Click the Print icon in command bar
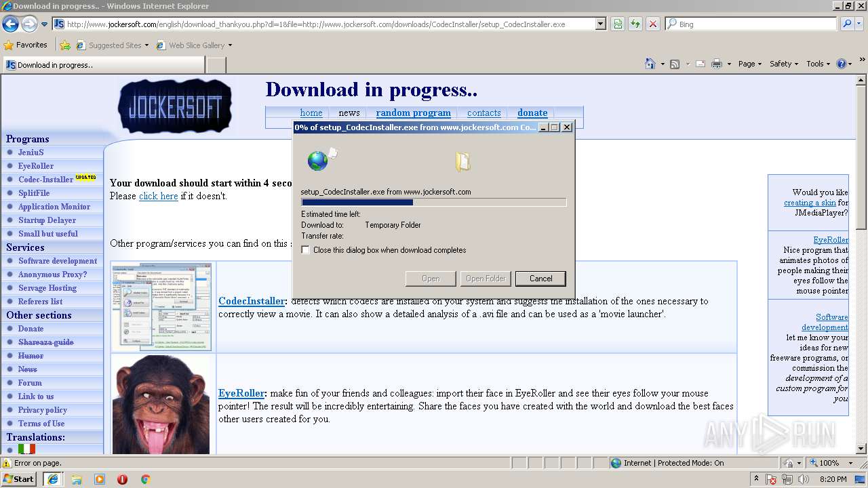 (x=717, y=64)
